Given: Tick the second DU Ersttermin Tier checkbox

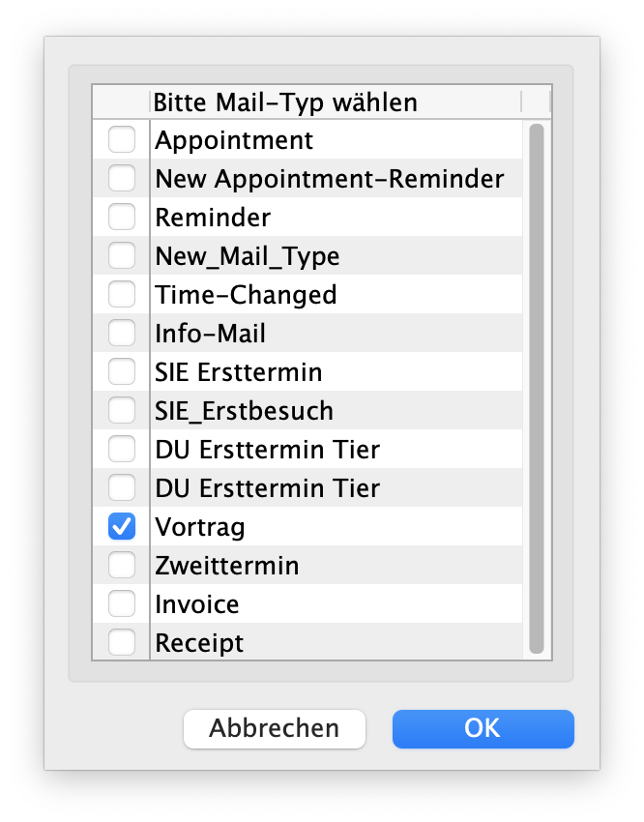Looking at the screenshot, I should 122,488.
